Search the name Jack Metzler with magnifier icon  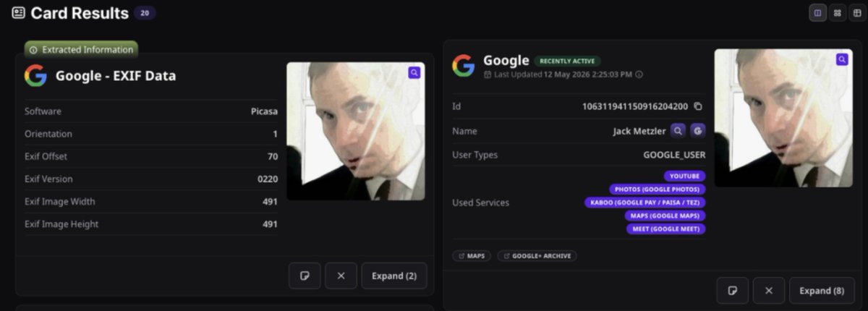[678, 130]
